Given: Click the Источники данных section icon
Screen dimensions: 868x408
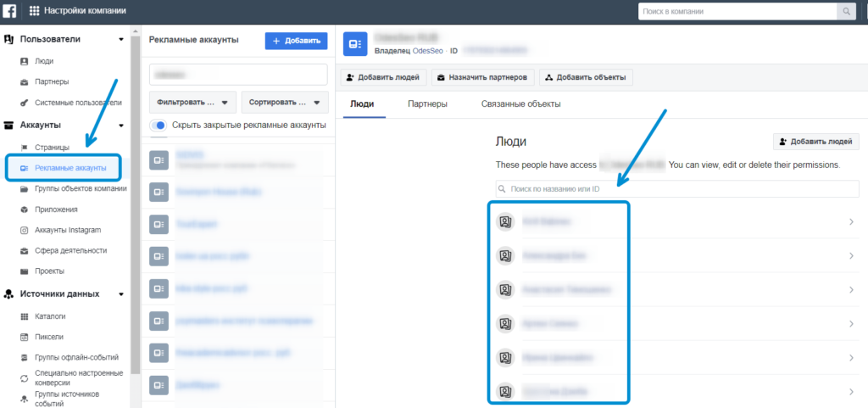Looking at the screenshot, I should [8, 294].
